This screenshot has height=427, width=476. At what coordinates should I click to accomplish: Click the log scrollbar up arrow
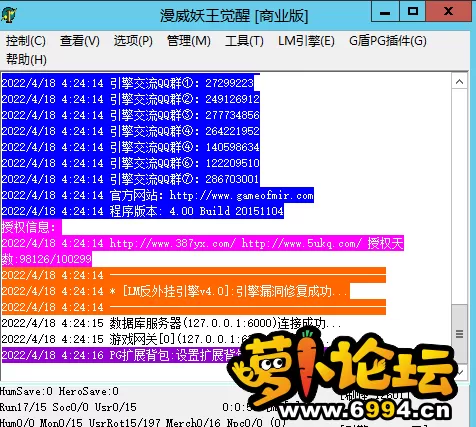tap(460, 82)
